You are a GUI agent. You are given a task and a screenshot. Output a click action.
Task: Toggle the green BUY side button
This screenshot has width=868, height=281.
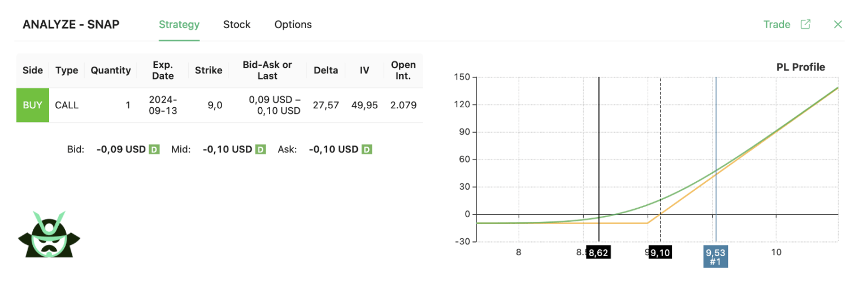click(33, 105)
